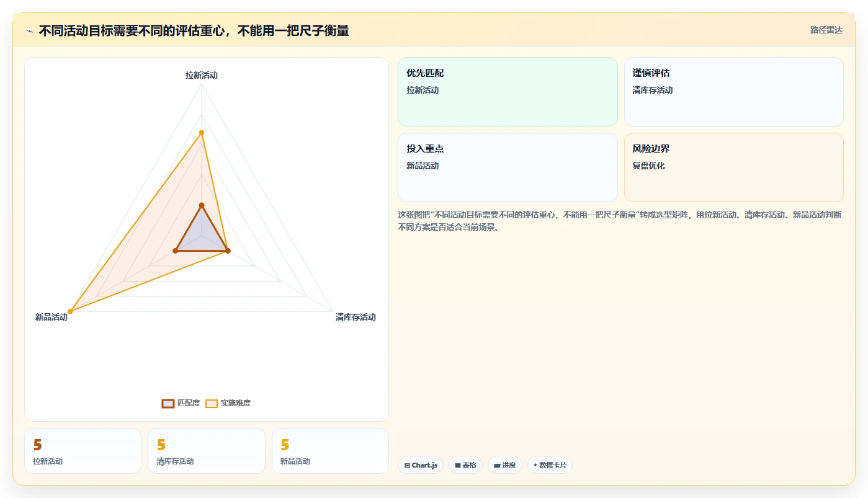This screenshot has height=498, width=868.
Task: Click the 匹配度 point toward 清库存活动
Action: [x=228, y=251]
